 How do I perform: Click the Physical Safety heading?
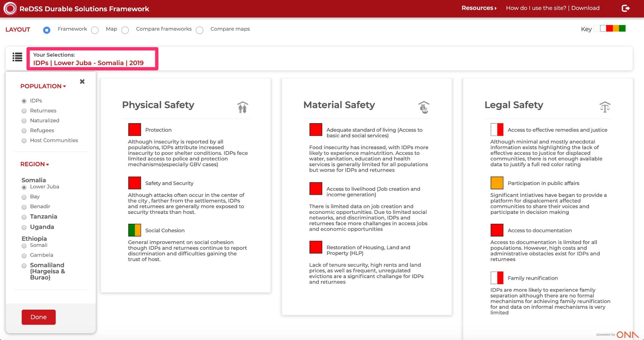pos(158,105)
